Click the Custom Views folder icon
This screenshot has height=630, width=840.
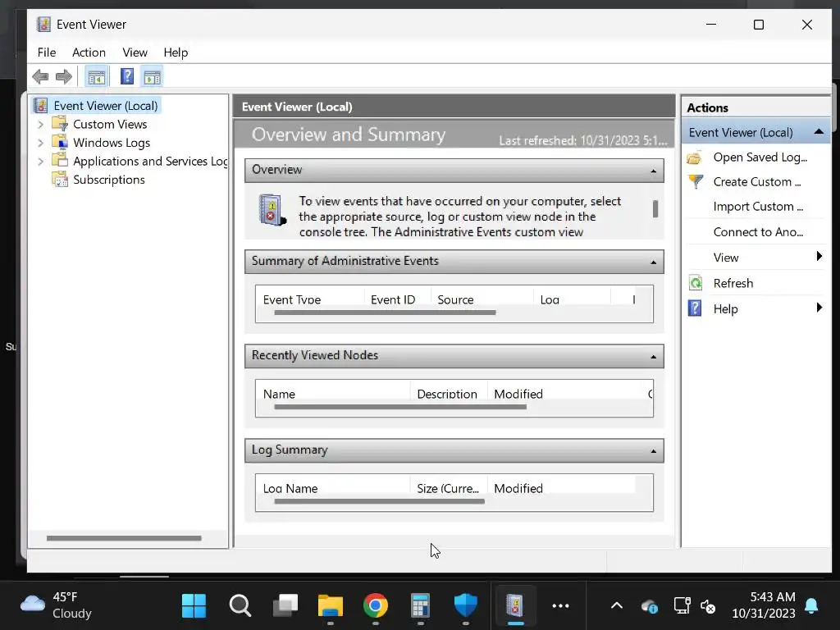[x=59, y=125]
